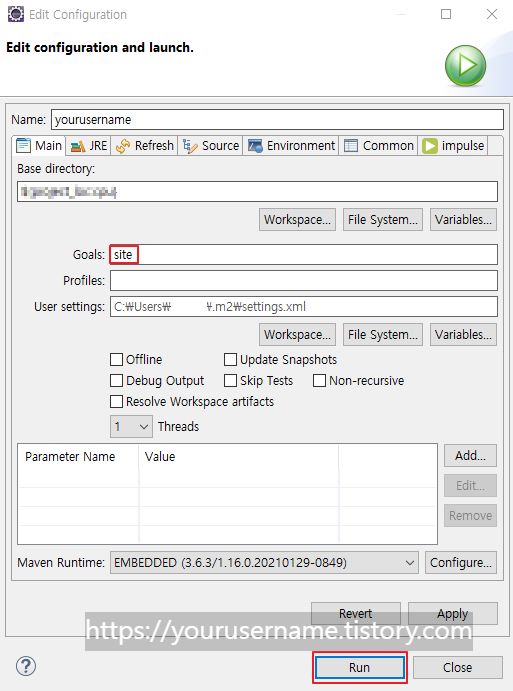Click Variables button under Base directory
Screen dimensions: 513x691
(463, 219)
